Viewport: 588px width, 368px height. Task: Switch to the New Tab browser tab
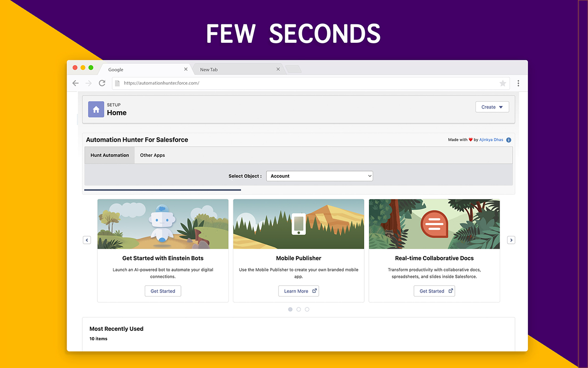point(238,69)
